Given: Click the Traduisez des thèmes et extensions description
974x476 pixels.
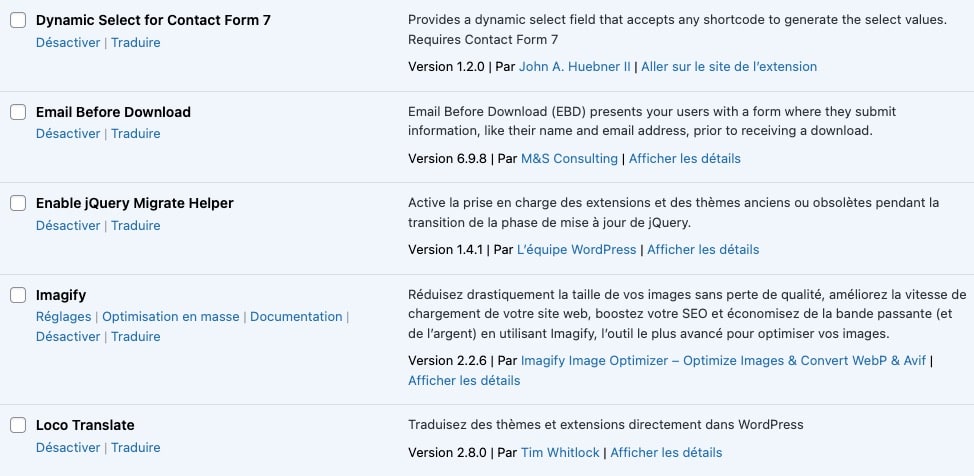Looking at the screenshot, I should 606,425.
